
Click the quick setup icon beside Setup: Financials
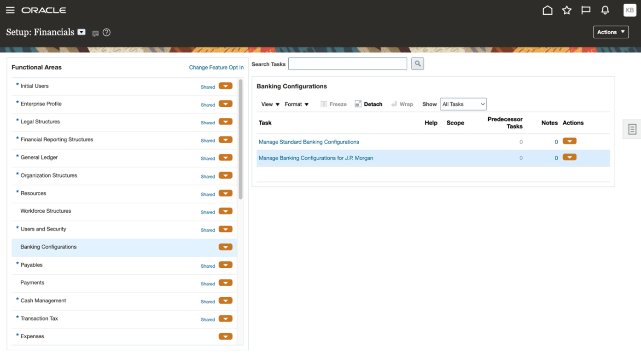95,33
